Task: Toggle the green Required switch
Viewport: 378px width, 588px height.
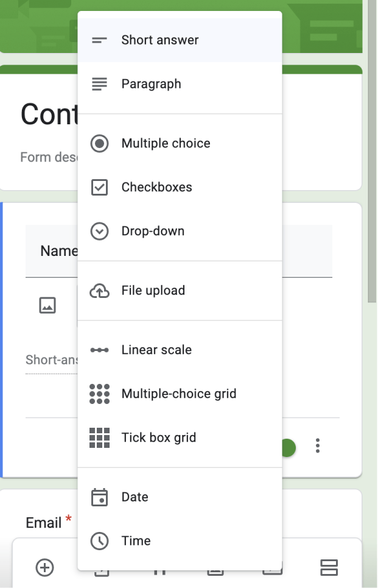Action: [x=289, y=448]
